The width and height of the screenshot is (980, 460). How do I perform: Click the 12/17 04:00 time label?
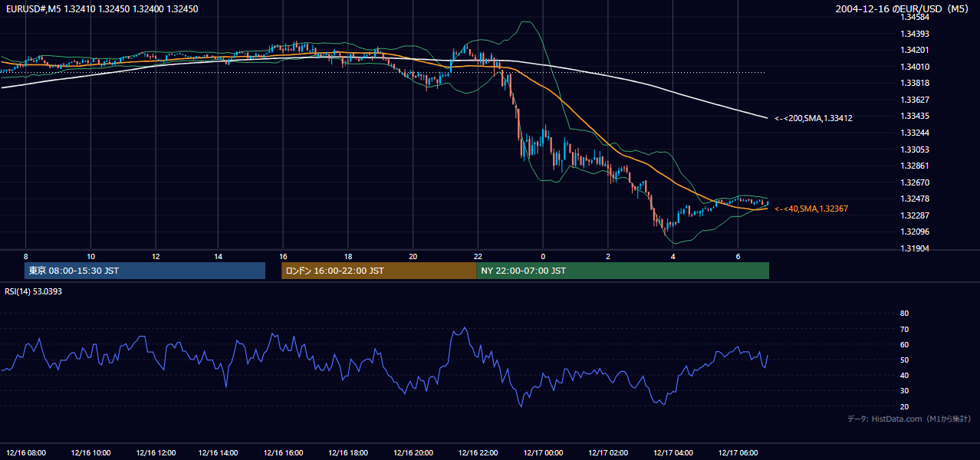click(x=673, y=452)
